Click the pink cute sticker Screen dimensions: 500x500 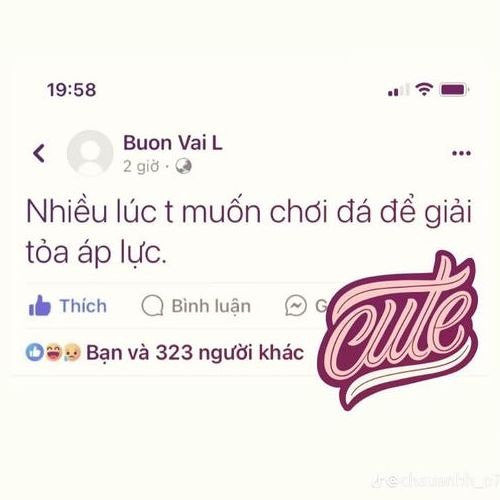(397, 330)
